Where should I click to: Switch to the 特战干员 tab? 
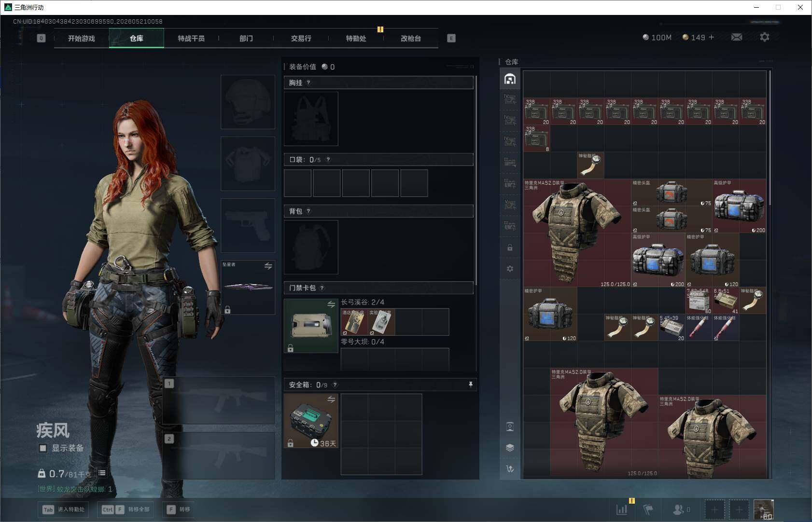[x=191, y=38]
